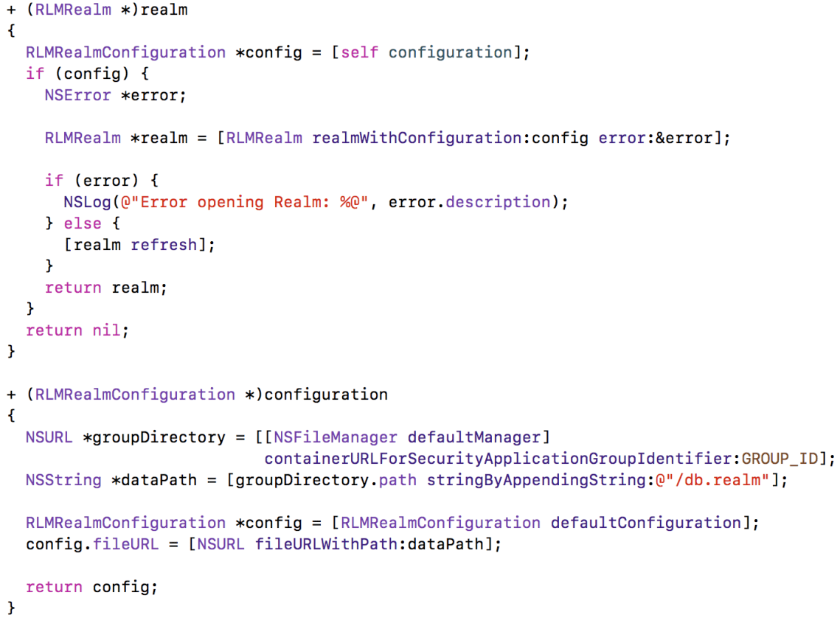Click the description property of error
This screenshot has width=840, height=629.
[x=499, y=202]
